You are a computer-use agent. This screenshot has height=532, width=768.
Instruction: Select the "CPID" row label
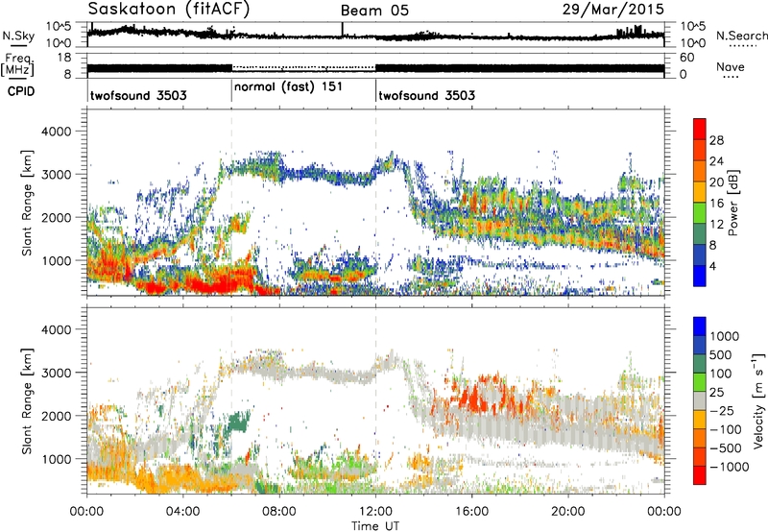21,91
